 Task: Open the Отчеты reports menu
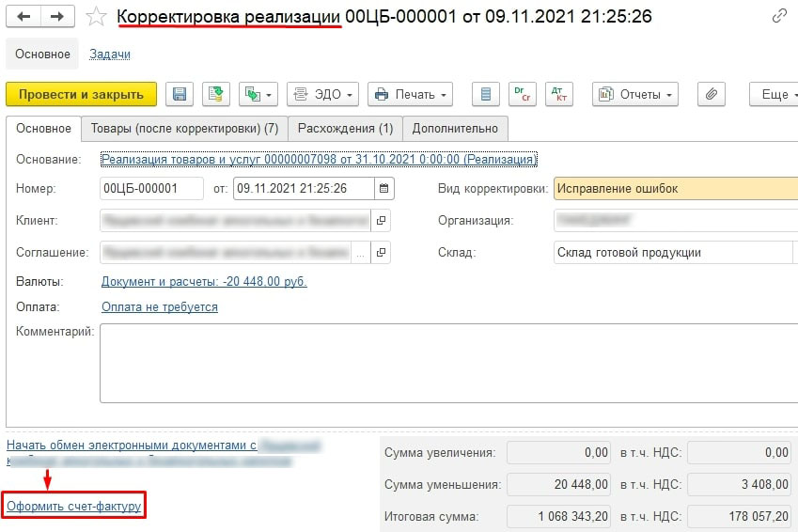coord(635,94)
